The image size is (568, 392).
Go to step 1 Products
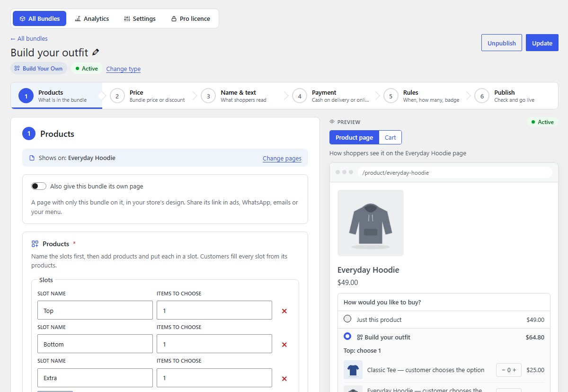point(56,96)
